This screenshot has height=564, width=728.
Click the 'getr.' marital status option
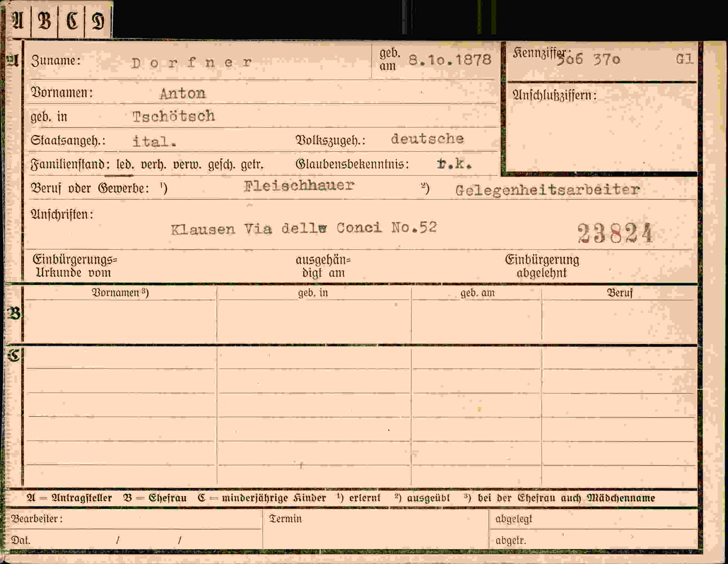(252, 165)
